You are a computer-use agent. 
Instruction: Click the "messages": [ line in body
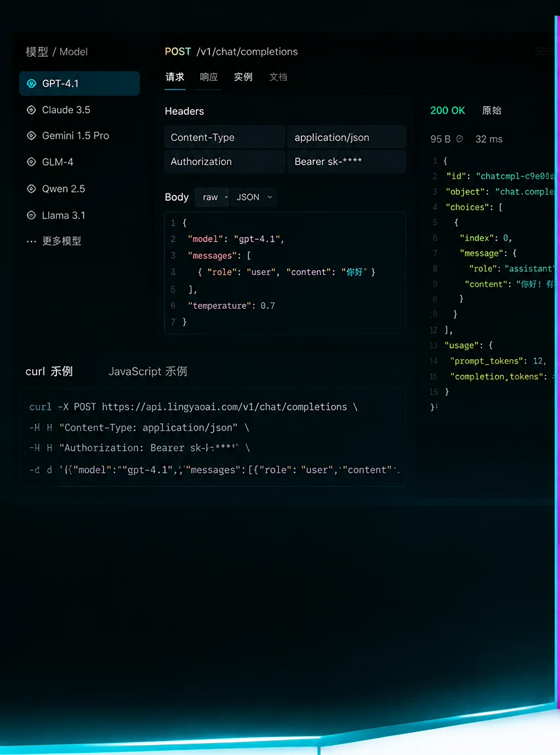(x=219, y=256)
